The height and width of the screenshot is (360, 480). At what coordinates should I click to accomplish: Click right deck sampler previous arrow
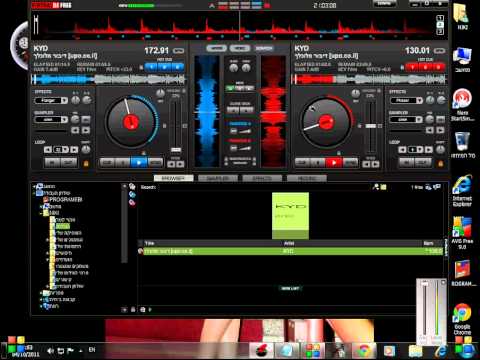430,130
